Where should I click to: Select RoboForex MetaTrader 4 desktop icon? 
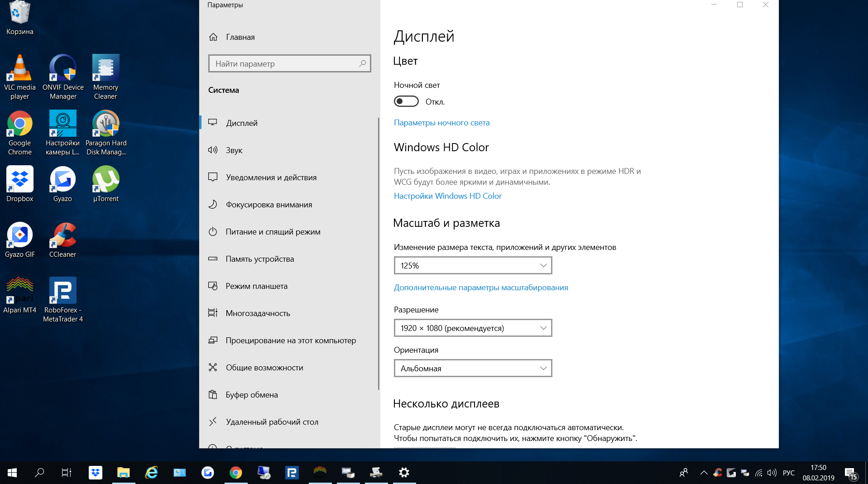pos(63,300)
